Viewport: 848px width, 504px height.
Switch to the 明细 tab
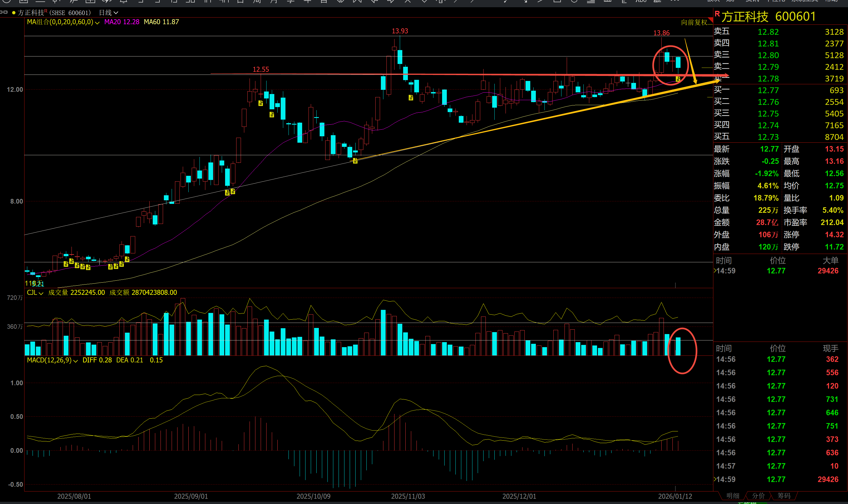click(733, 496)
